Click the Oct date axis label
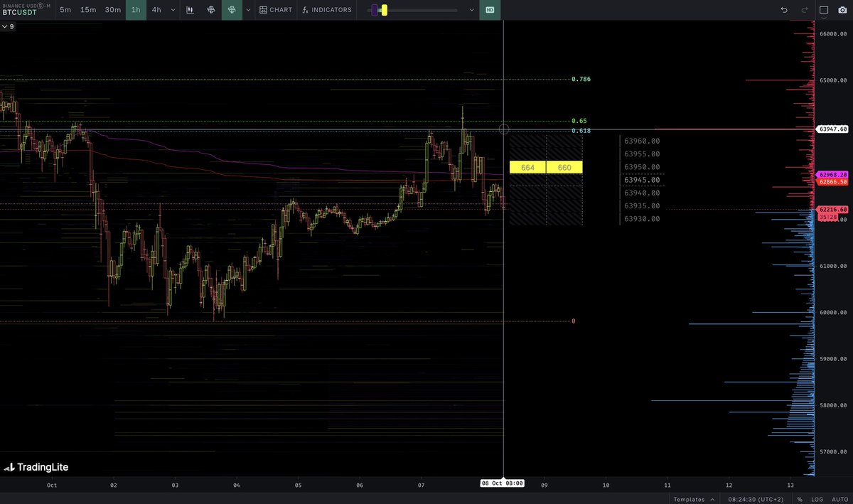 point(51,486)
